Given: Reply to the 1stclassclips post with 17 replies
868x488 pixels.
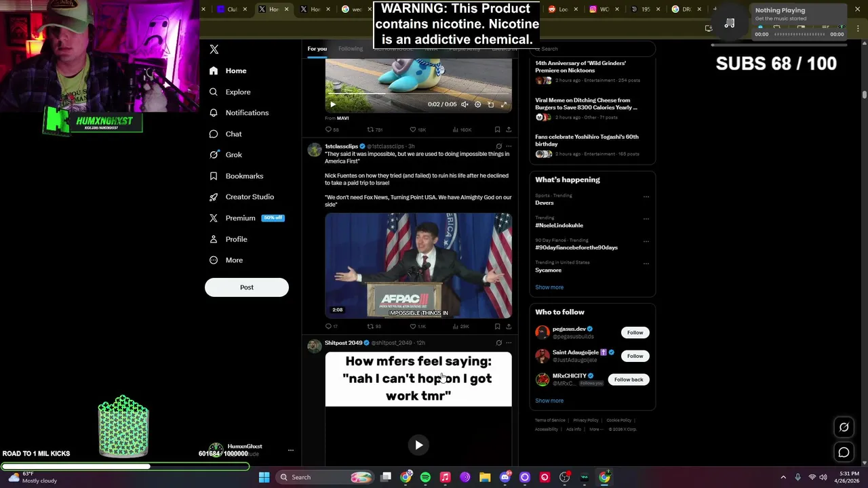Looking at the screenshot, I should click(x=331, y=327).
